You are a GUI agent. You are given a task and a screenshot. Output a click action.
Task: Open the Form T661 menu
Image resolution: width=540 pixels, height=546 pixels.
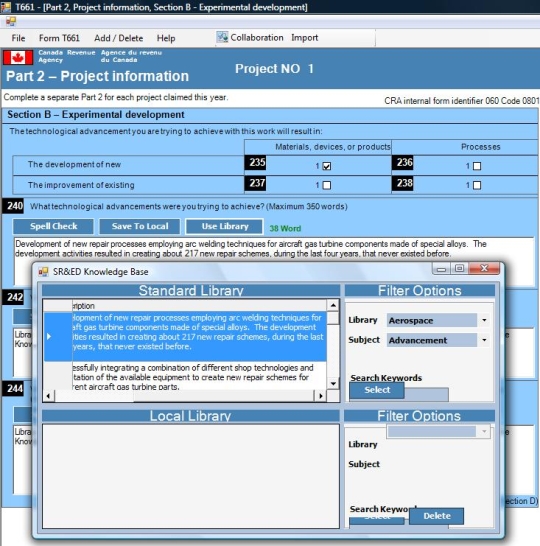(59, 38)
